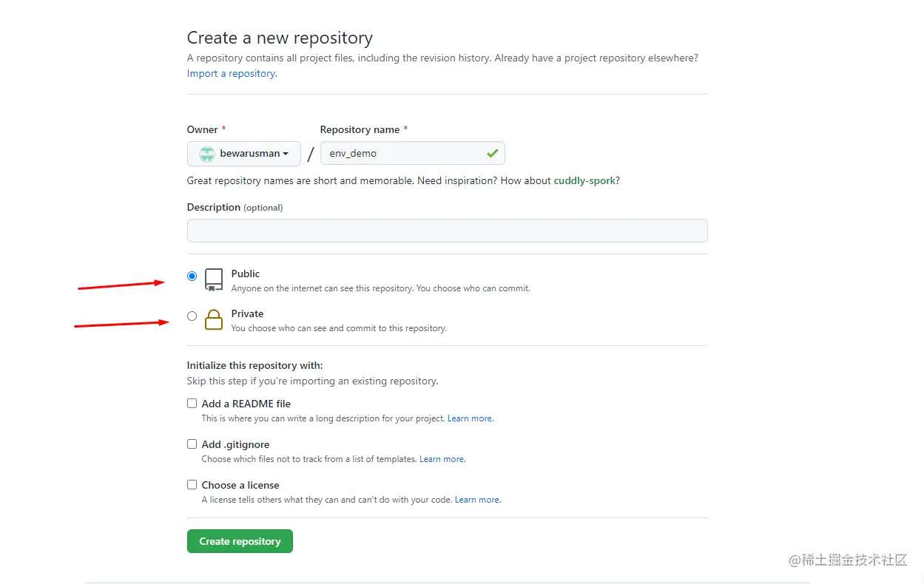Click the Create repository button

240,541
